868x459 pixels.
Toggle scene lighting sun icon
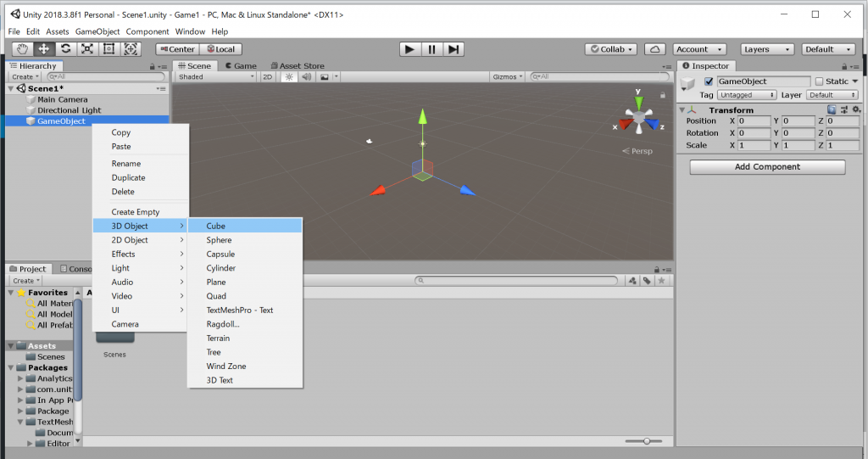289,76
